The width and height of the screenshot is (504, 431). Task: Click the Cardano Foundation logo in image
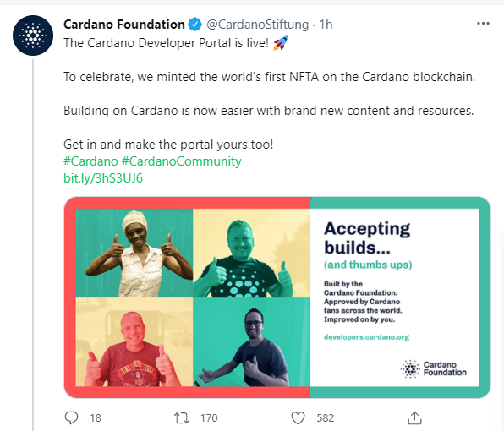[x=434, y=368]
